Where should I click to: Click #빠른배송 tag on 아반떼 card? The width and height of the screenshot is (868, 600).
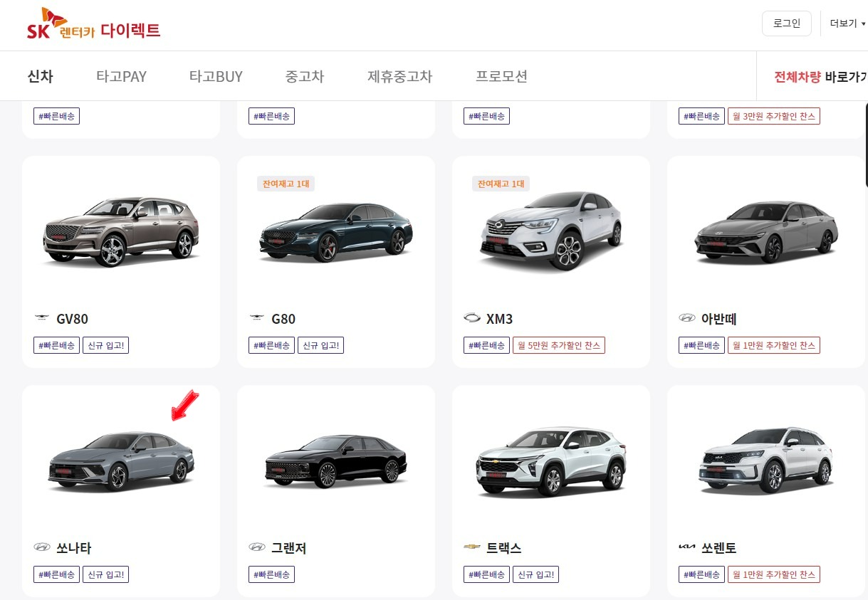tap(701, 345)
